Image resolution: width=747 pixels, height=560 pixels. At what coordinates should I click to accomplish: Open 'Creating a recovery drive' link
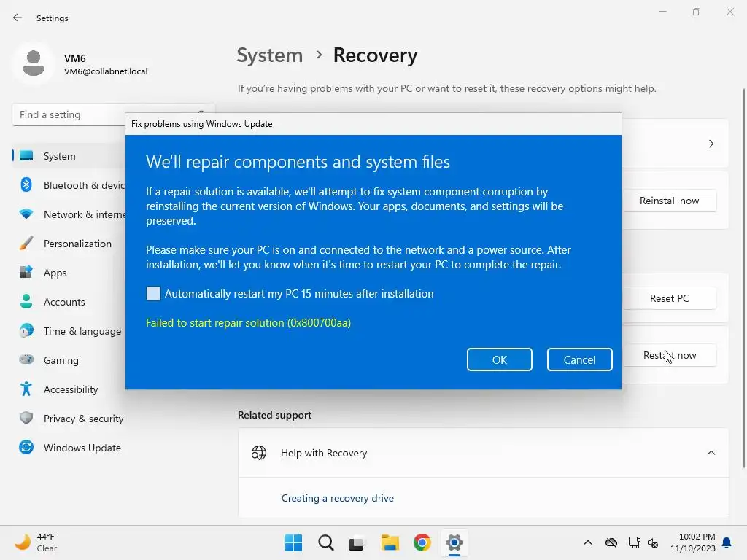[337, 497]
